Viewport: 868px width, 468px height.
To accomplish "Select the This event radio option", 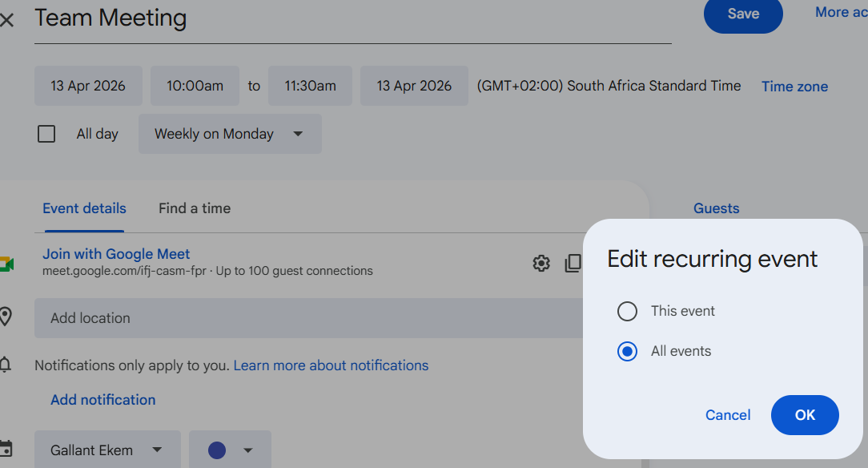I will (x=627, y=311).
